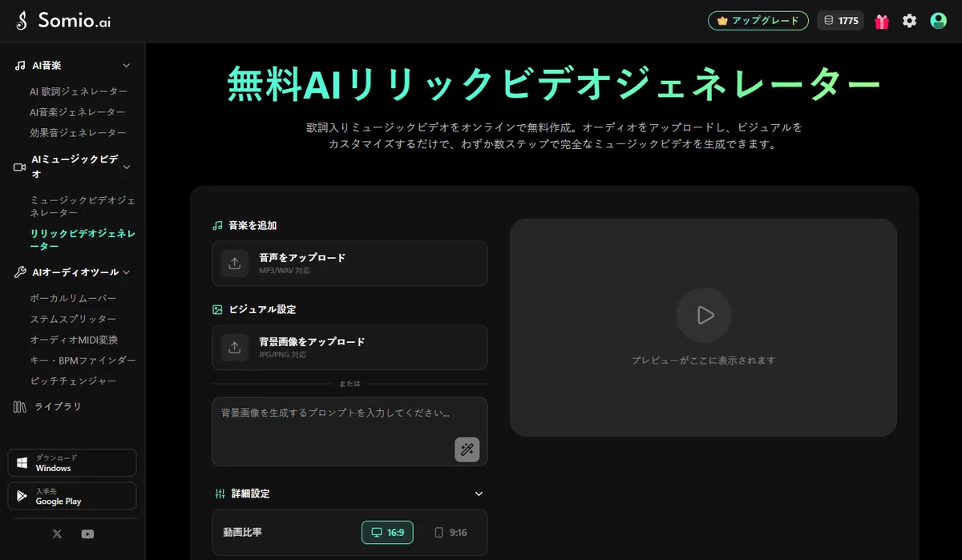The height and width of the screenshot is (560, 962).
Task: Click the AIオーディオツール wrench icon
Action: [20, 272]
